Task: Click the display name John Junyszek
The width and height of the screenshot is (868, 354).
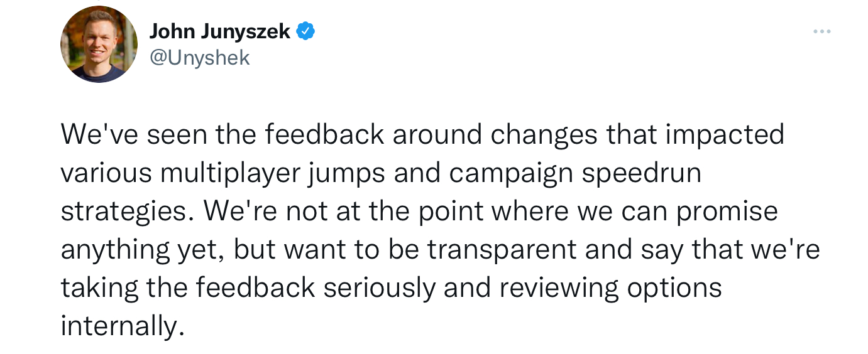Action: (219, 31)
